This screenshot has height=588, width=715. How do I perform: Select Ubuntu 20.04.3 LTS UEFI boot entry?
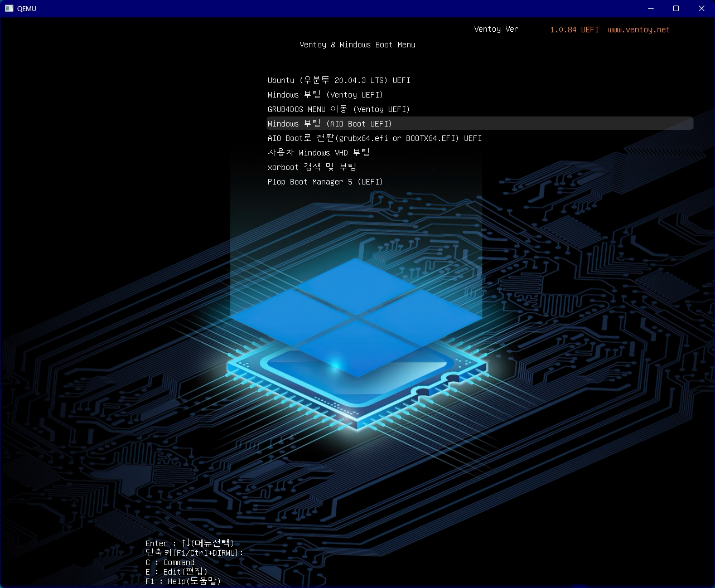point(339,80)
